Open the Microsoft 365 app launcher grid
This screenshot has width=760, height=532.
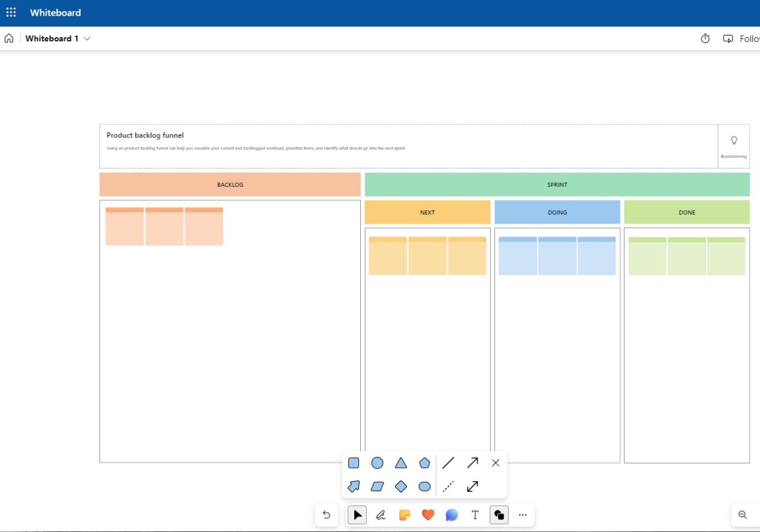click(x=11, y=12)
